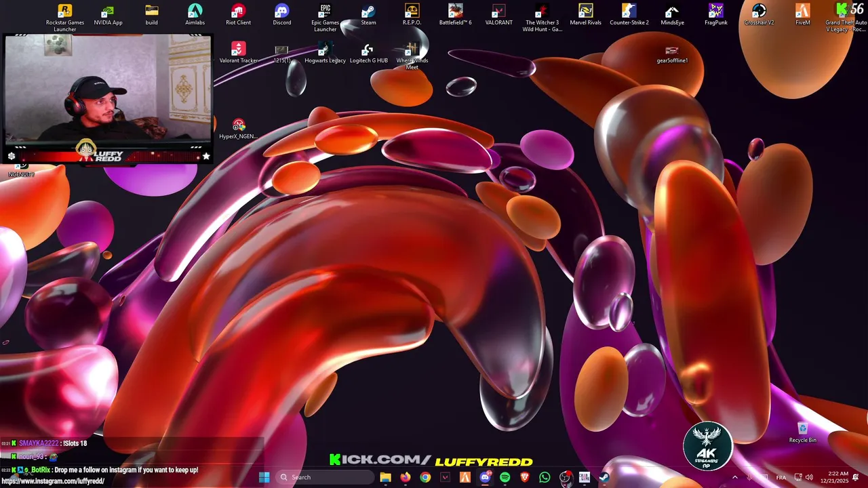The image size is (868, 488).
Task: Open Steam from the taskbar
Action: 604,477
